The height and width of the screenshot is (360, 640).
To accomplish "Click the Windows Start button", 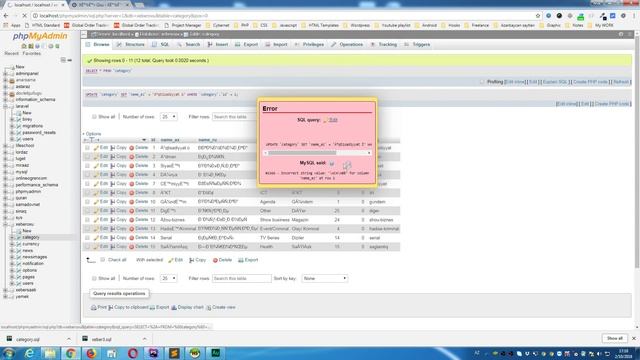I will click(9, 353).
